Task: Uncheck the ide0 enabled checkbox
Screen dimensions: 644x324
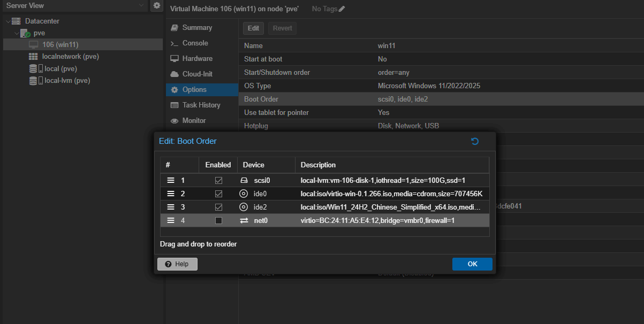Action: (x=218, y=194)
